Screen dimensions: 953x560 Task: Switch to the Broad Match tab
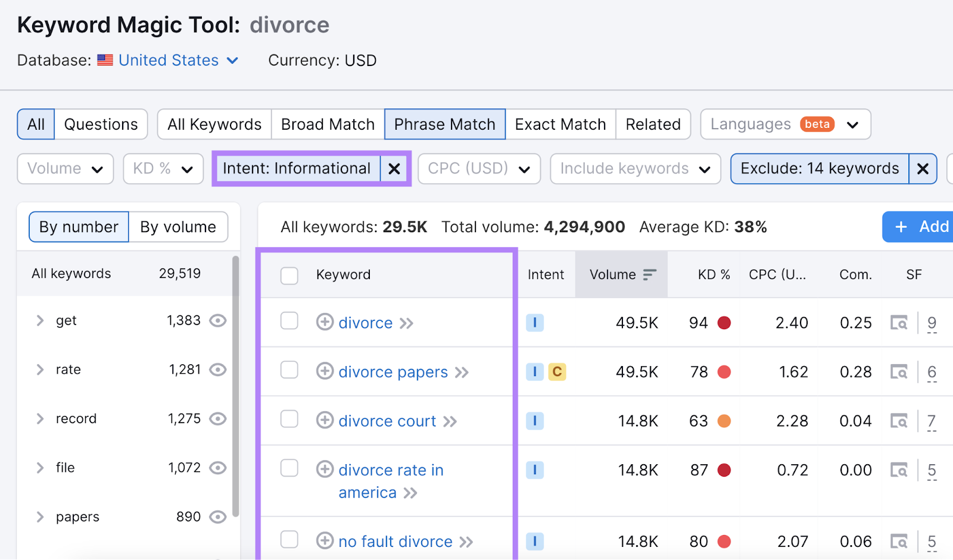(x=328, y=124)
